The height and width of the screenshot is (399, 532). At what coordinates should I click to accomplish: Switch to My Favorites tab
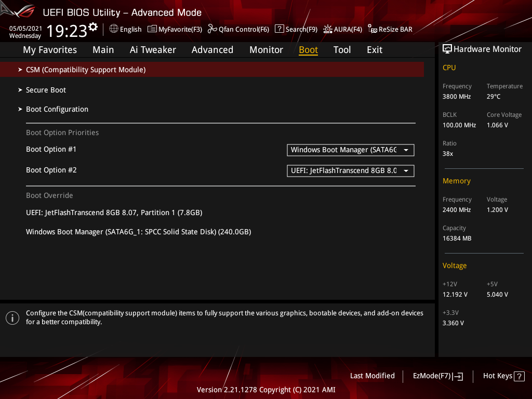50,50
